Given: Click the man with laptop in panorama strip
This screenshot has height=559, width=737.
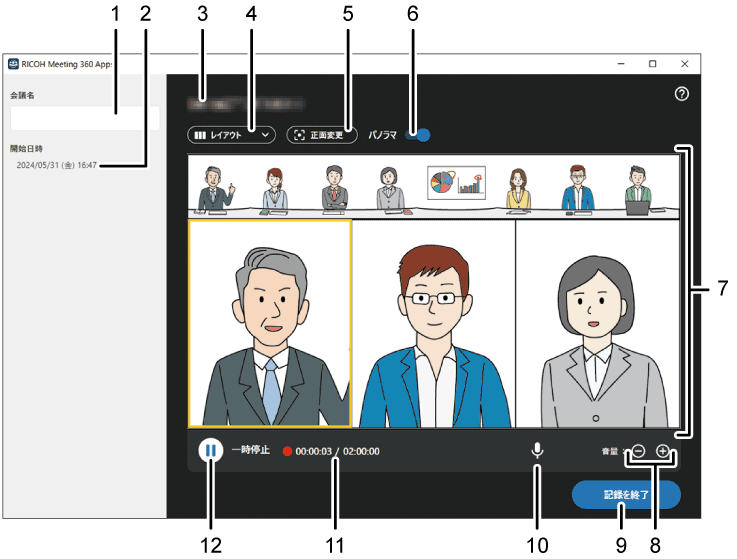Looking at the screenshot, I should click(638, 190).
